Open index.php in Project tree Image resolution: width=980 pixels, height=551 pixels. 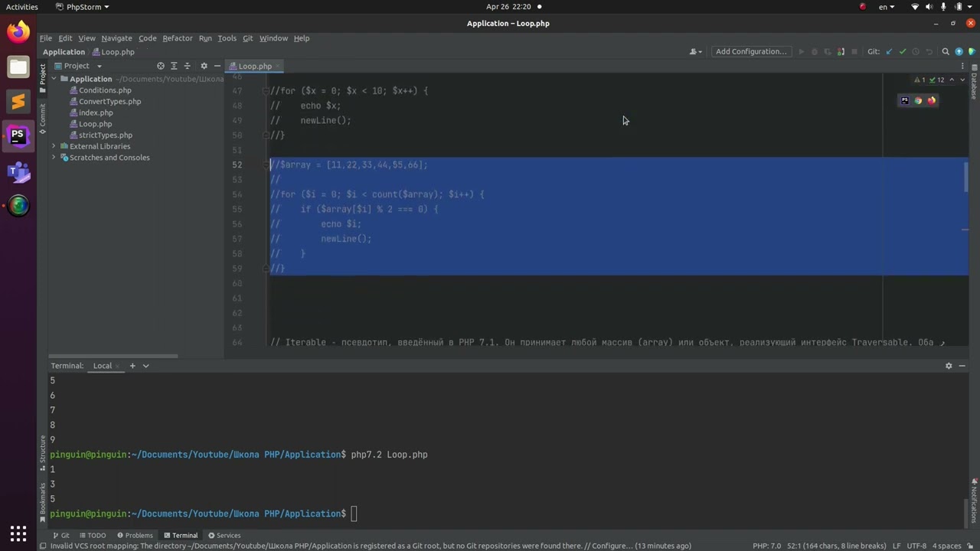click(90, 112)
